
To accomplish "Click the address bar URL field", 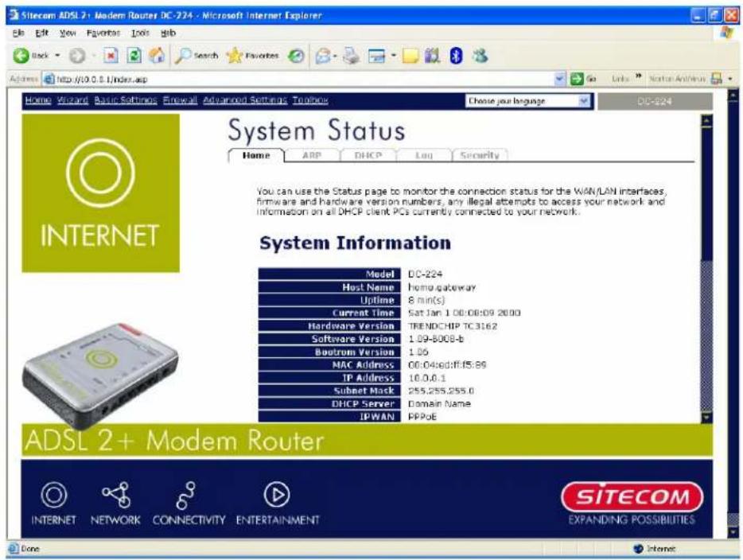I will pyautogui.click(x=304, y=79).
